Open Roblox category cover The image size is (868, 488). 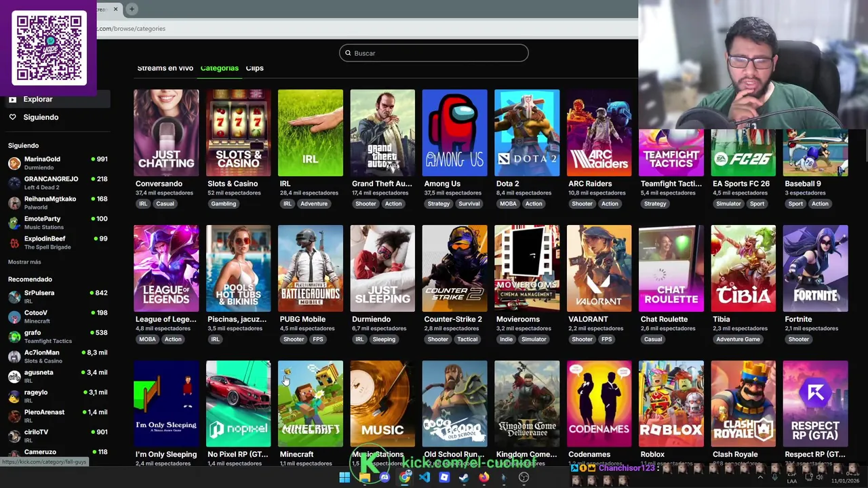(x=671, y=404)
